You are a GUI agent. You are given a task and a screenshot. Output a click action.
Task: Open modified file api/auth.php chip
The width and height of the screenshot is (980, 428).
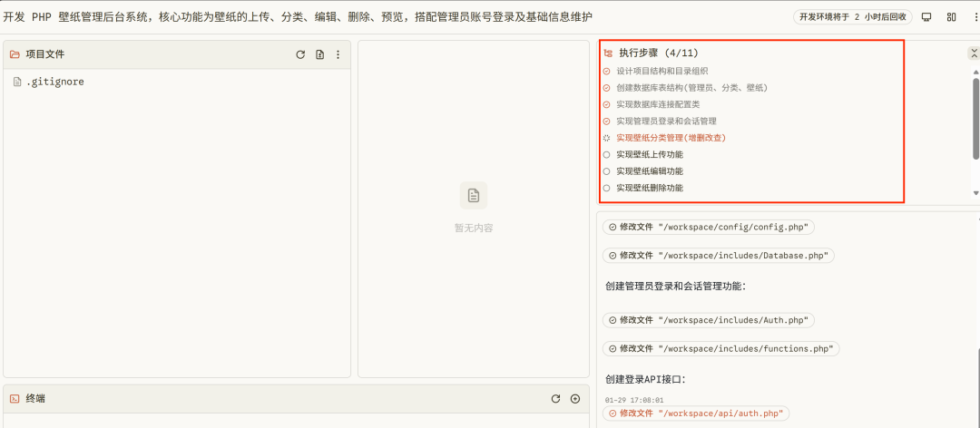click(696, 413)
